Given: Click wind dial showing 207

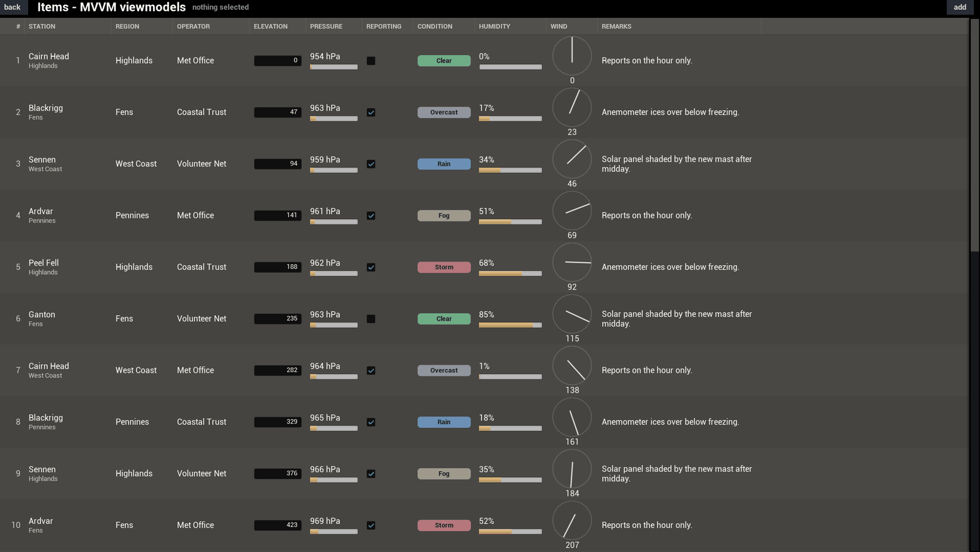Looking at the screenshot, I should point(572,520).
